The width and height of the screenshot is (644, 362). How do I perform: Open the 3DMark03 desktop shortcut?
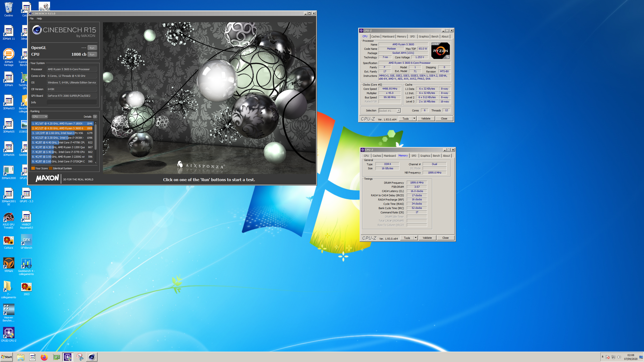(x=9, y=102)
